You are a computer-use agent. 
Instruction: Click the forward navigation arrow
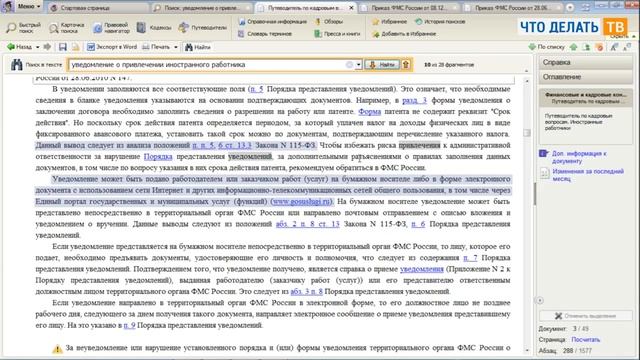pyautogui.click(x=47, y=47)
